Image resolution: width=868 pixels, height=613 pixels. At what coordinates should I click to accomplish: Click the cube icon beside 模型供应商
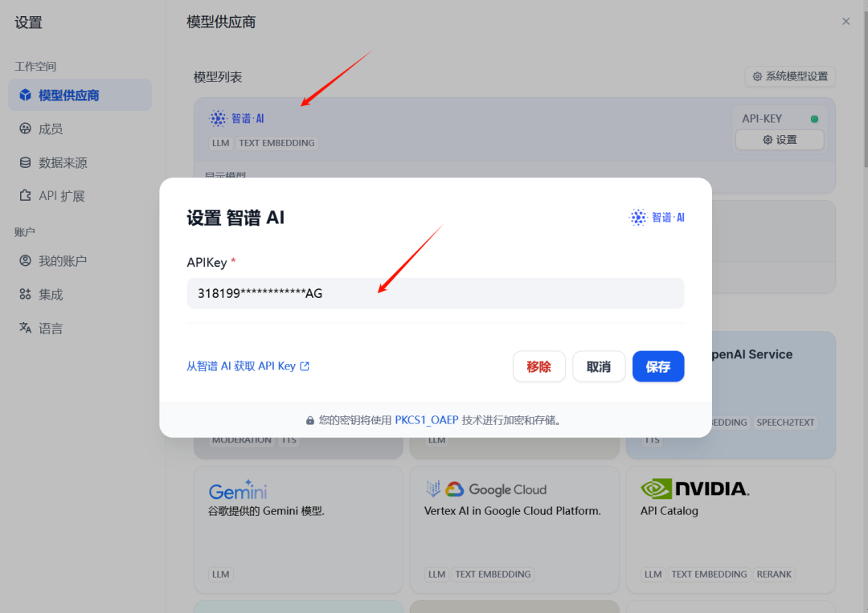[x=26, y=95]
